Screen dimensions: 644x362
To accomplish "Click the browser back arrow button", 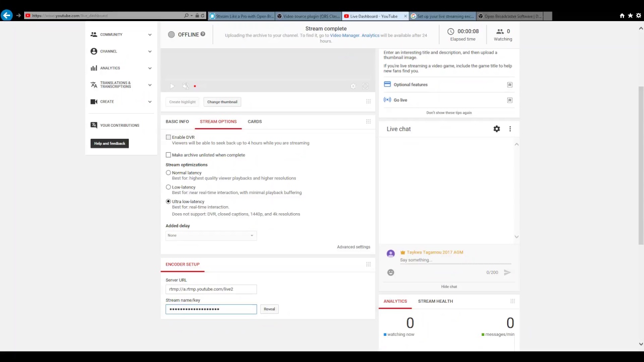I will click(x=7, y=16).
